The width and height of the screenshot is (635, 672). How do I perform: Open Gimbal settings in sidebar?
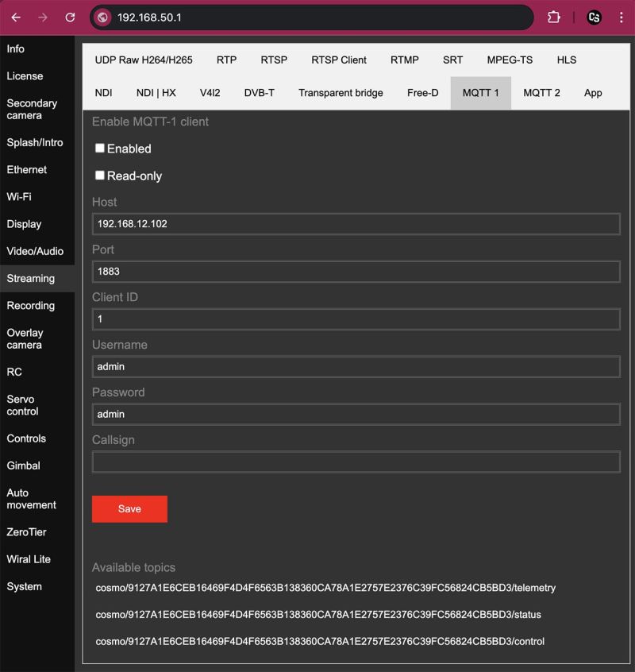coord(24,465)
